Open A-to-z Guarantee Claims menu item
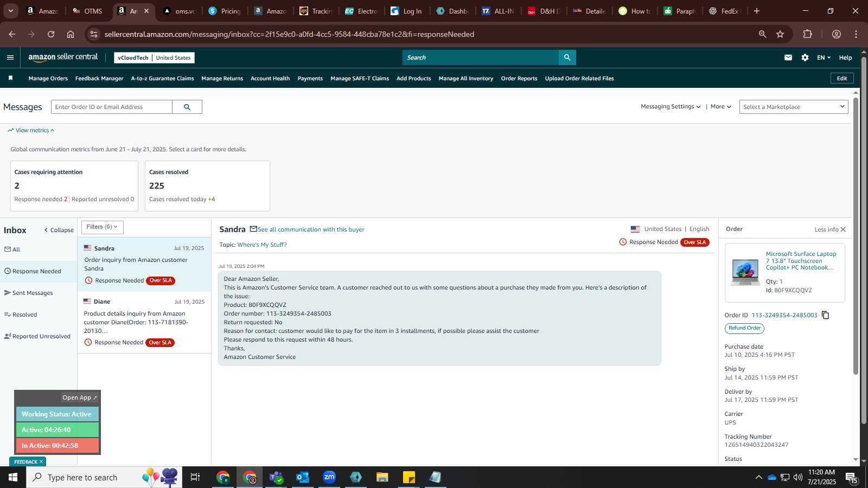 pyautogui.click(x=162, y=79)
